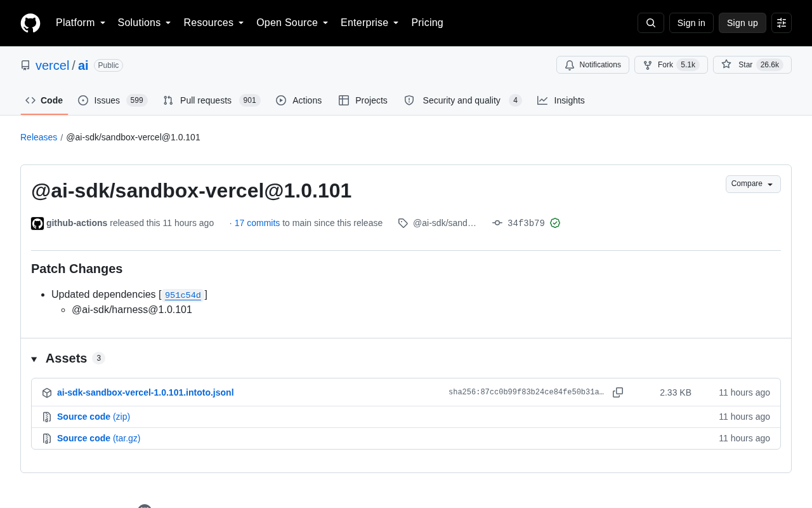The width and height of the screenshot is (812, 508).
Task: Open the search magnifier button
Action: [x=651, y=23]
